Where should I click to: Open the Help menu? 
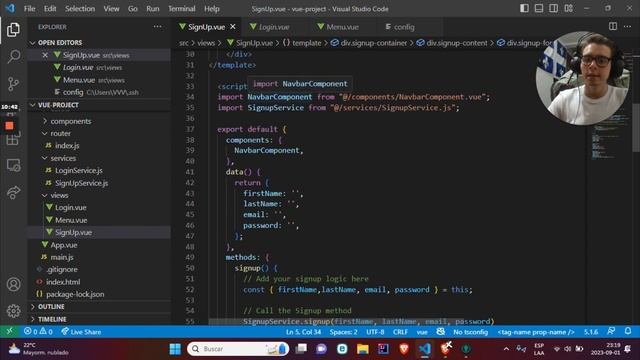click(x=212, y=9)
